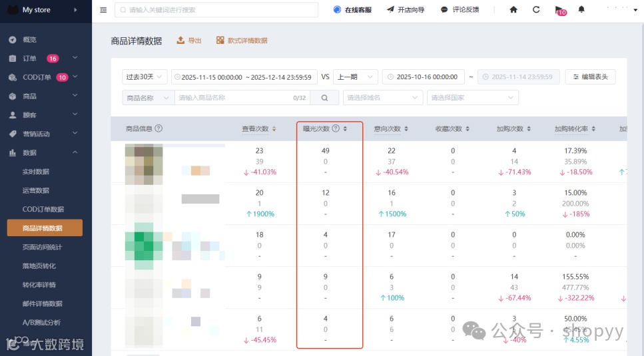Click the 评论反馈 link
This screenshot has width=644, height=356.
[466, 10]
